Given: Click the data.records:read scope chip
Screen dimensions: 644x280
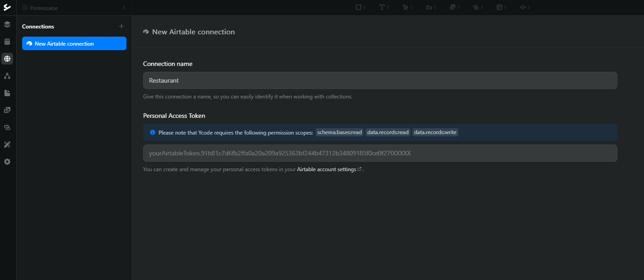Looking at the screenshot, I should pos(388,132).
